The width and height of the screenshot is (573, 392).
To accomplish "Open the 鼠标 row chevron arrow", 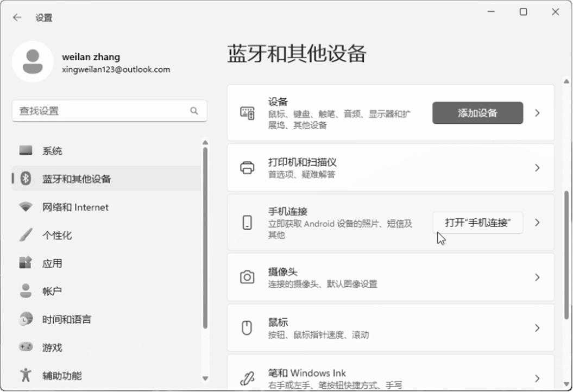I will click(x=537, y=328).
